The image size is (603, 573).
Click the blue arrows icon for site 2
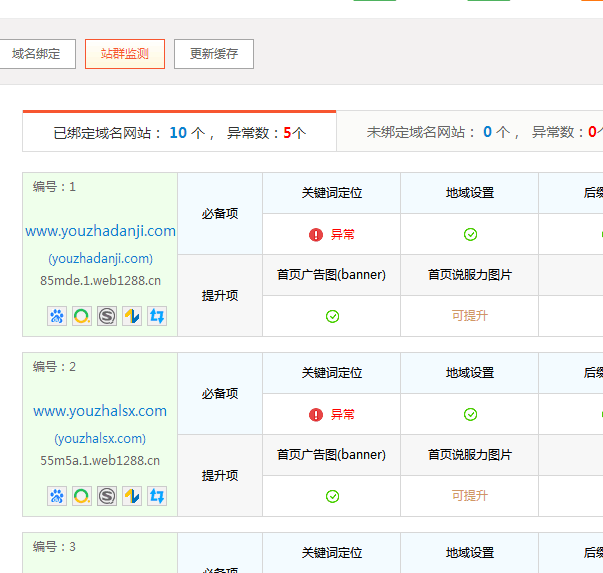point(157,496)
